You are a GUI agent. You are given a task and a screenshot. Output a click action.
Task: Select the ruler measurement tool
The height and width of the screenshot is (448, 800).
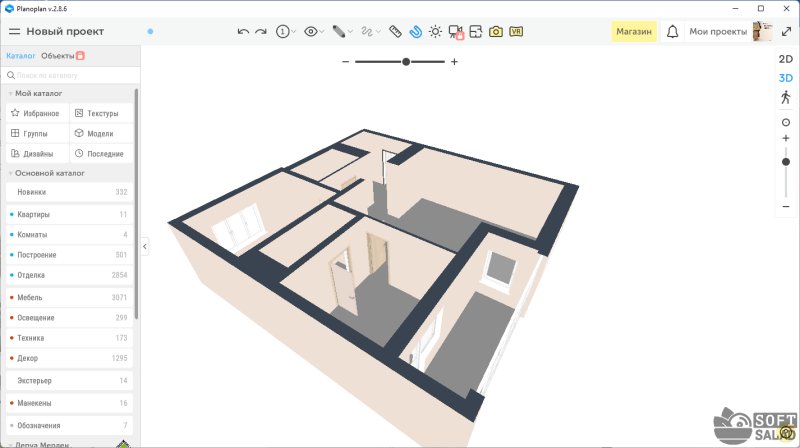[395, 32]
